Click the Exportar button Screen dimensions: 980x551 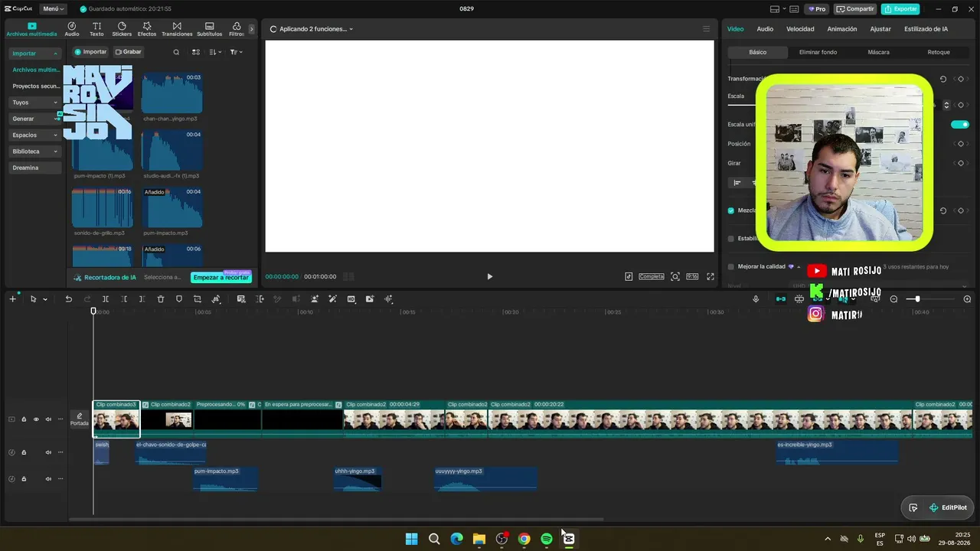tap(900, 9)
